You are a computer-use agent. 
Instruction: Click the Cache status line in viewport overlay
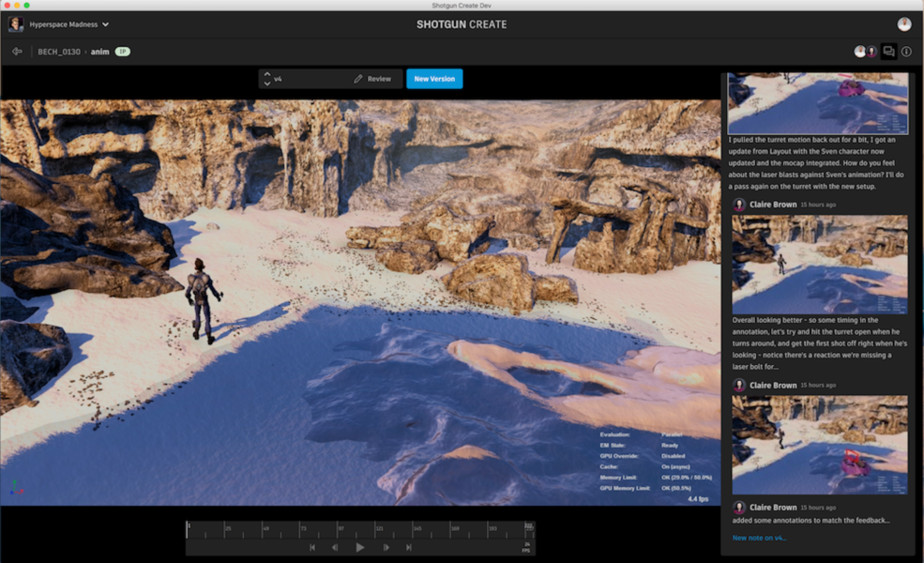tap(644, 466)
